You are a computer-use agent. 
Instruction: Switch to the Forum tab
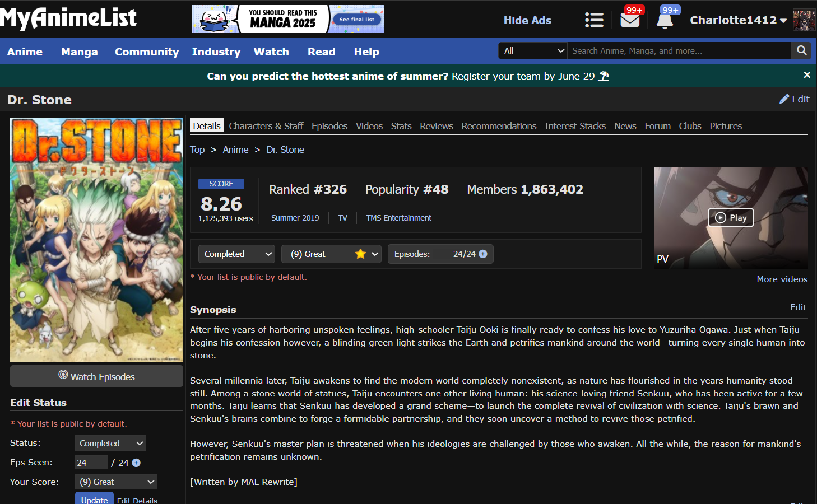(658, 126)
